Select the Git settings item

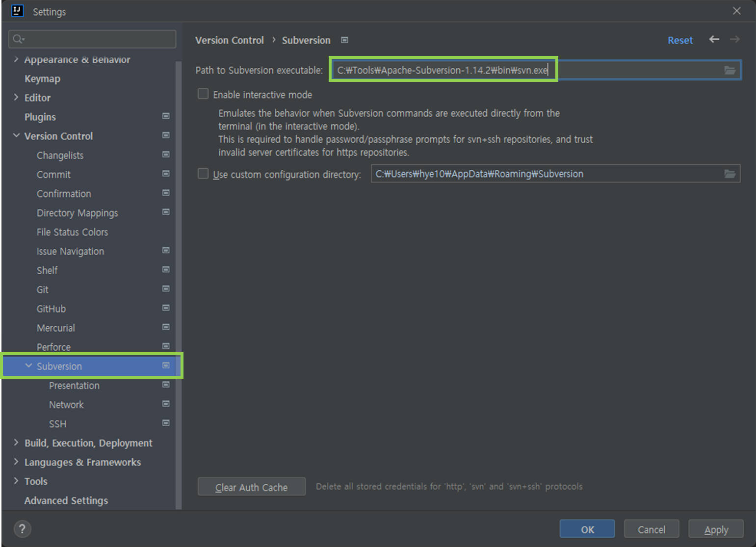[x=43, y=289]
